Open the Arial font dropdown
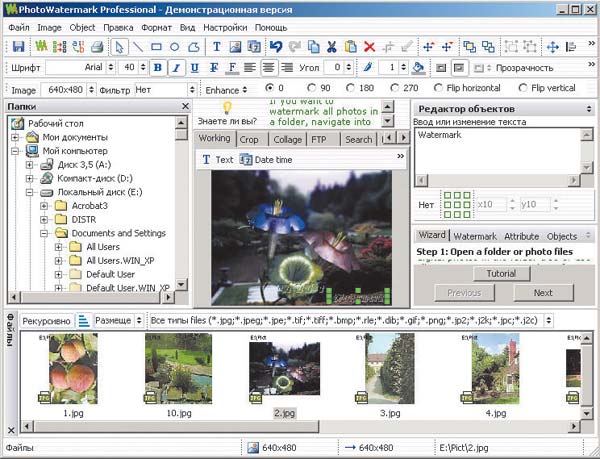The width and height of the screenshot is (600, 459). point(111,68)
